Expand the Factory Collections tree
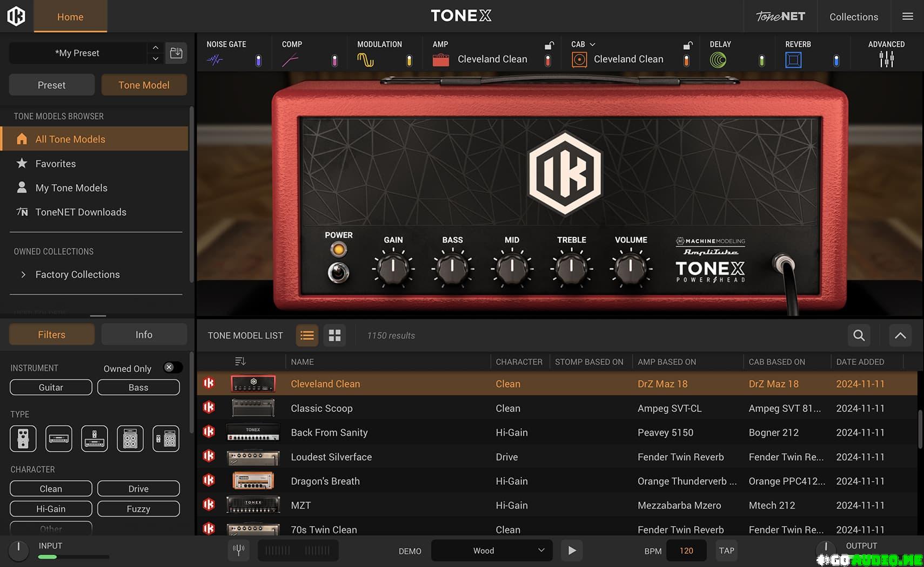This screenshot has width=924, height=567. coord(23,274)
